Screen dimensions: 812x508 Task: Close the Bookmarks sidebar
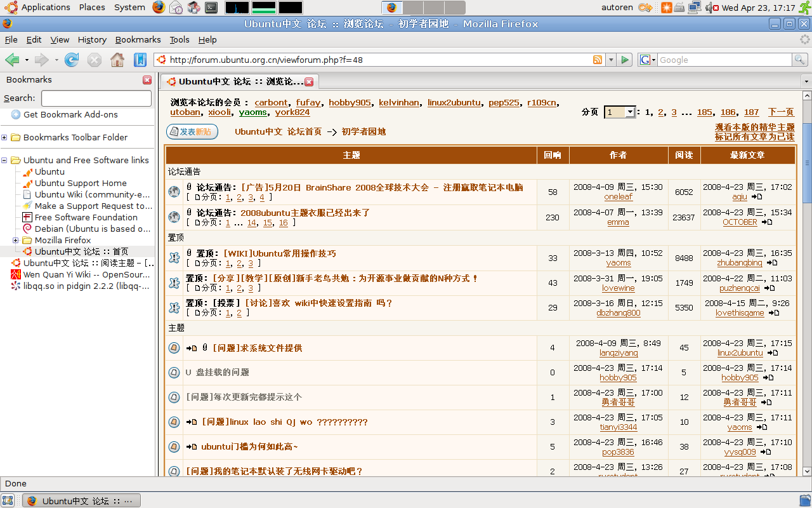tap(147, 80)
